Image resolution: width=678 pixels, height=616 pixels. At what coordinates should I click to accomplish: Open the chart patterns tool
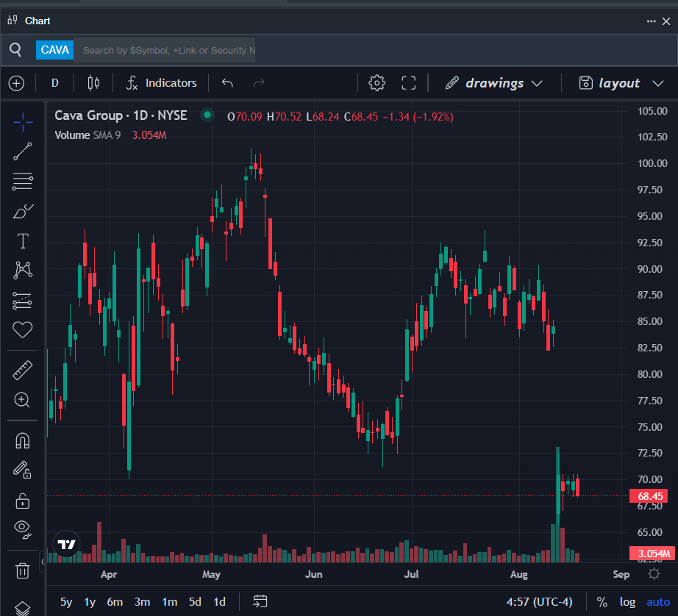23,271
